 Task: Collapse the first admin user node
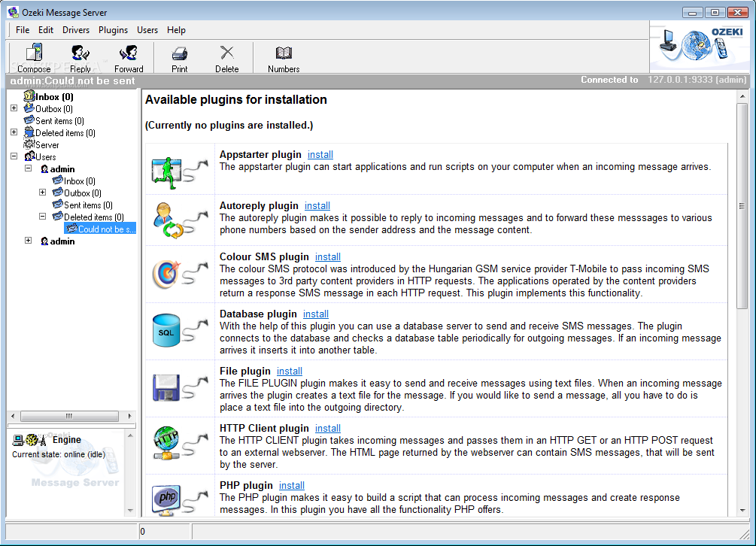(29, 168)
